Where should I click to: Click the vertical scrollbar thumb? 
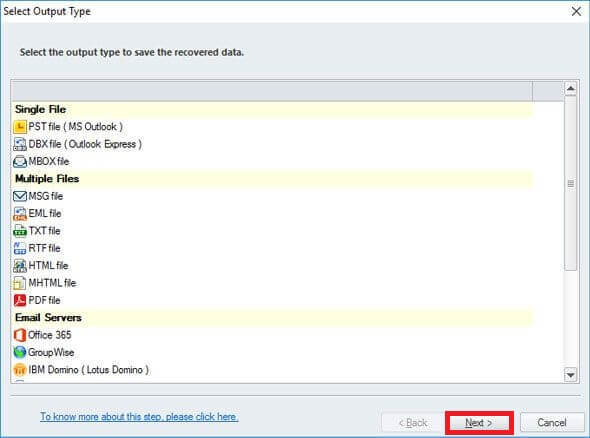point(571,183)
